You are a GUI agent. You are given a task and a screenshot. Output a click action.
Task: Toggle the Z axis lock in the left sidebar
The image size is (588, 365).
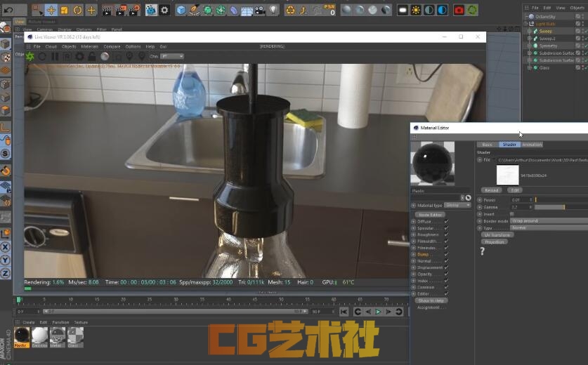[x=5, y=273]
